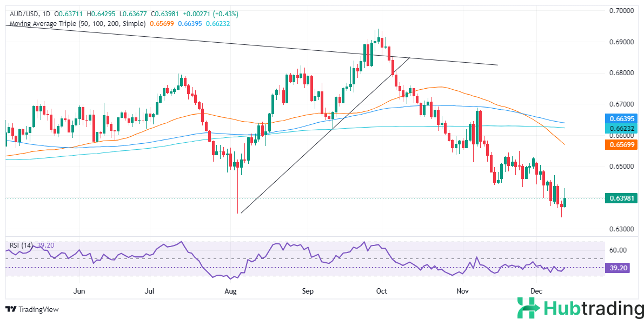
Task: Select the RSI (14) indicator label
Action: [22, 245]
